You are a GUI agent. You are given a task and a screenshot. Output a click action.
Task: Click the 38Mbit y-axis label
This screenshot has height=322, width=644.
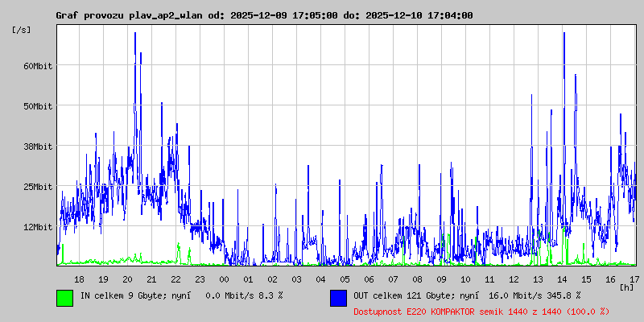click(38, 147)
